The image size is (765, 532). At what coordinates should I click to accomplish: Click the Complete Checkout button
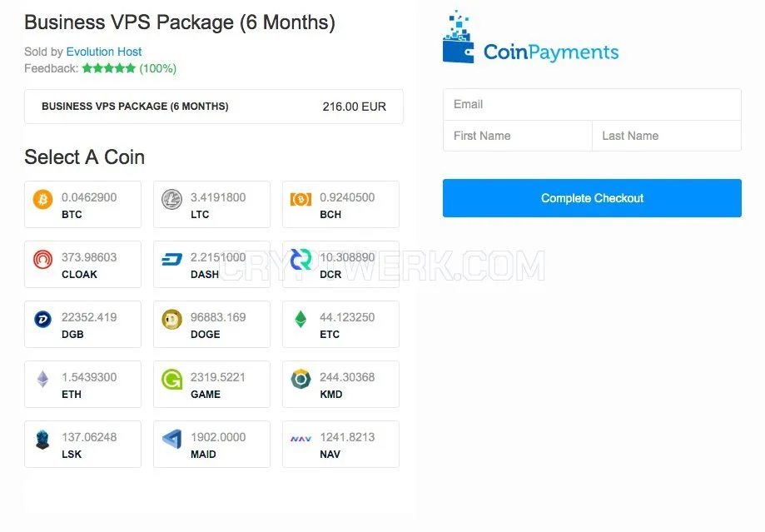pos(592,198)
